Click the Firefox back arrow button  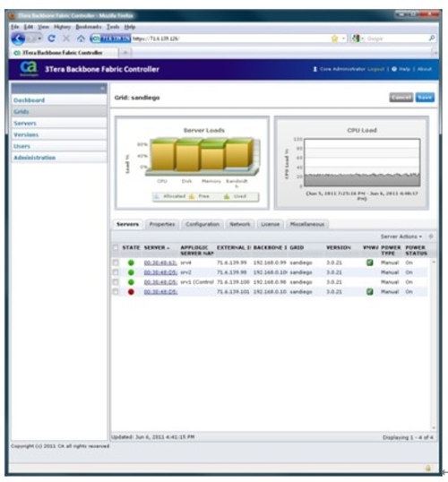tap(18, 39)
